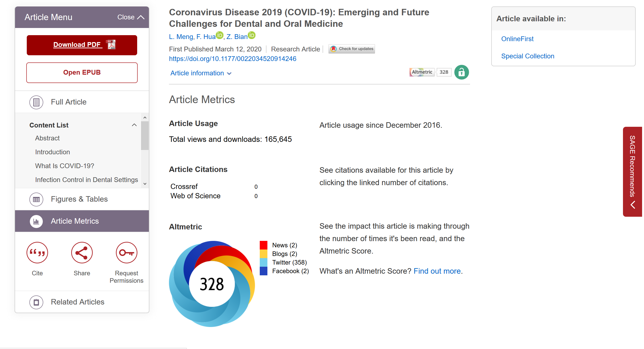644x349 pixels.
Task: Click the SAGE Recommends side tab arrow
Action: coord(633,205)
